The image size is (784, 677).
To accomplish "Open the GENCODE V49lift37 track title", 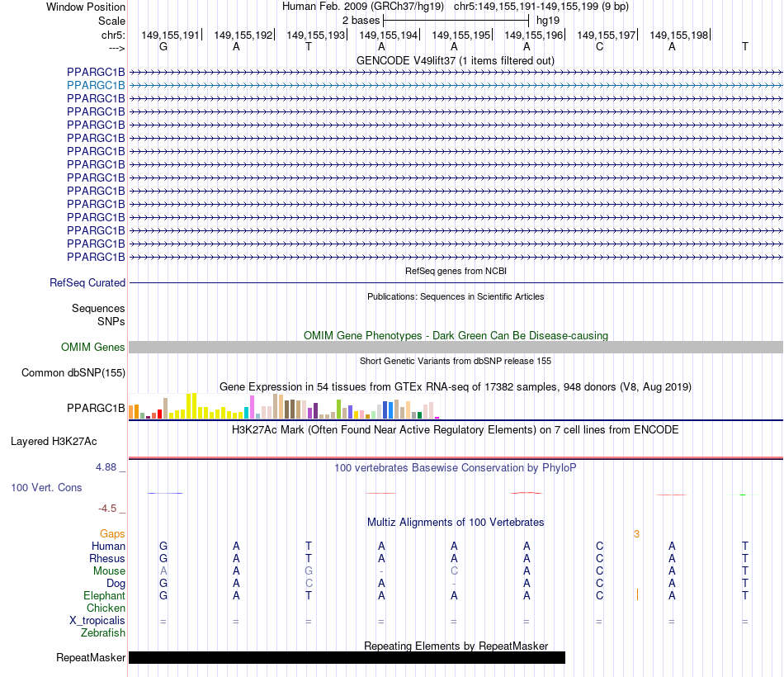I will pyautogui.click(x=455, y=60).
